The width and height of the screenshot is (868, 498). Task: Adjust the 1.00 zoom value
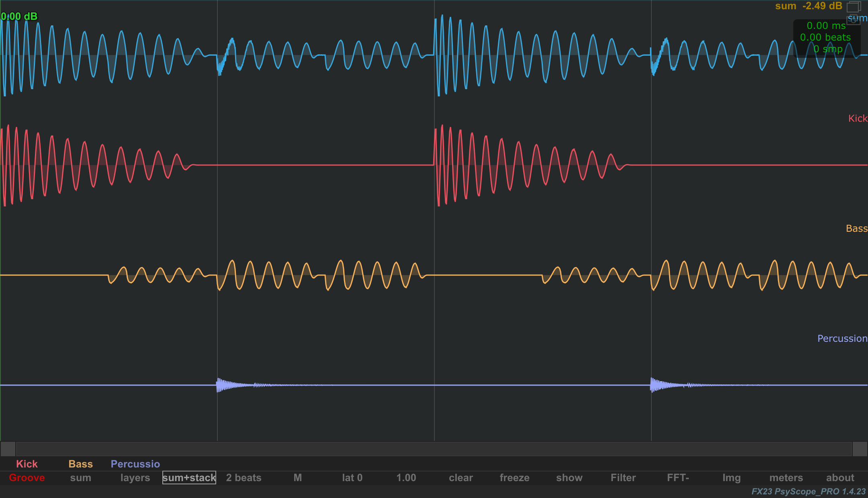point(406,478)
